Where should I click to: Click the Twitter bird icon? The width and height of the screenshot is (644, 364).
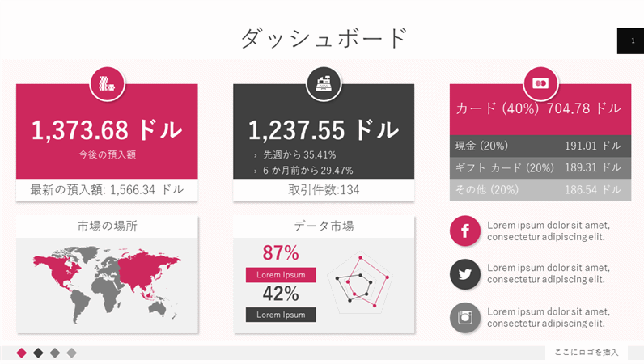point(465,274)
